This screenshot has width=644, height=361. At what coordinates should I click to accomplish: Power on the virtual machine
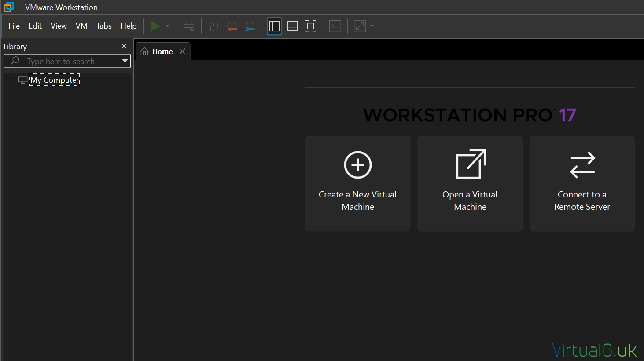coord(155,26)
